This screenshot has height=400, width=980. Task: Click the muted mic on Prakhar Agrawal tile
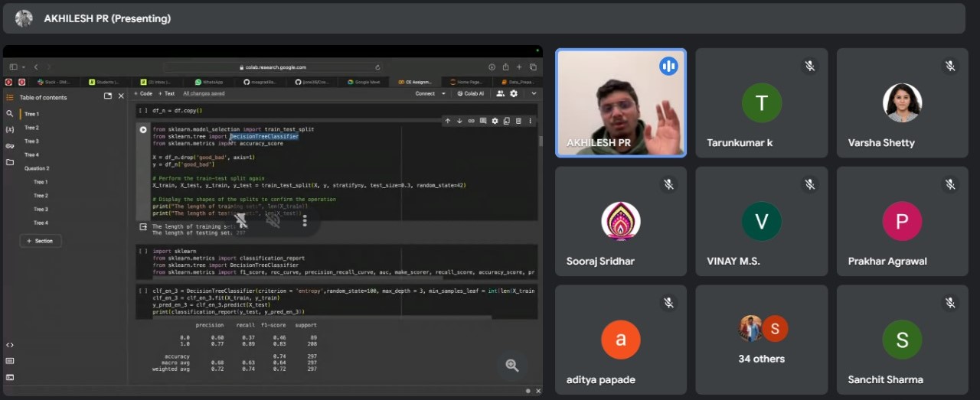coord(950,184)
